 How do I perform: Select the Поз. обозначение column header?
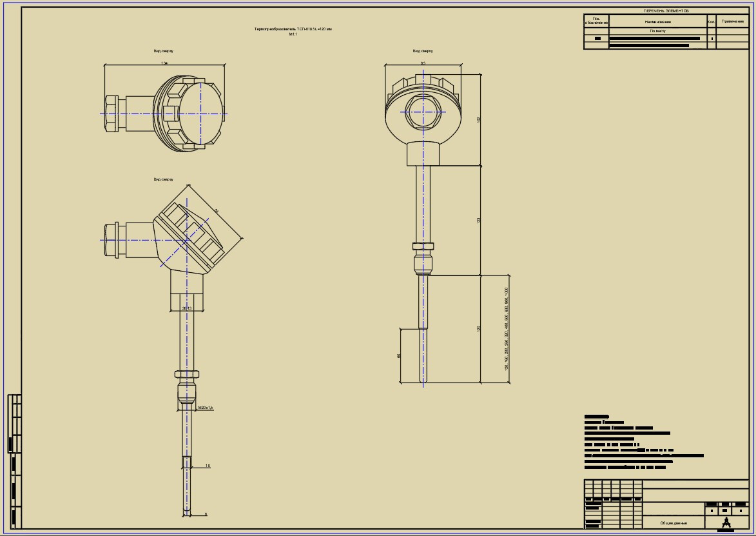pyautogui.click(x=596, y=21)
